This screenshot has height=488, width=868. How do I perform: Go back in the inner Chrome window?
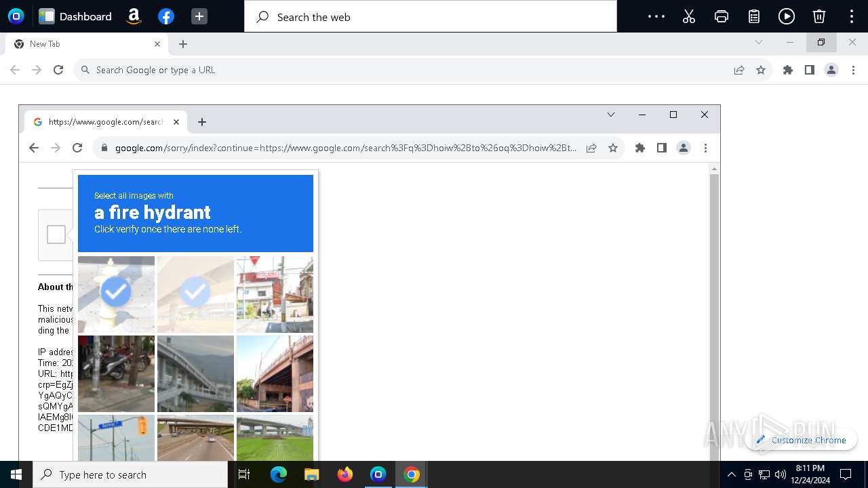point(34,148)
